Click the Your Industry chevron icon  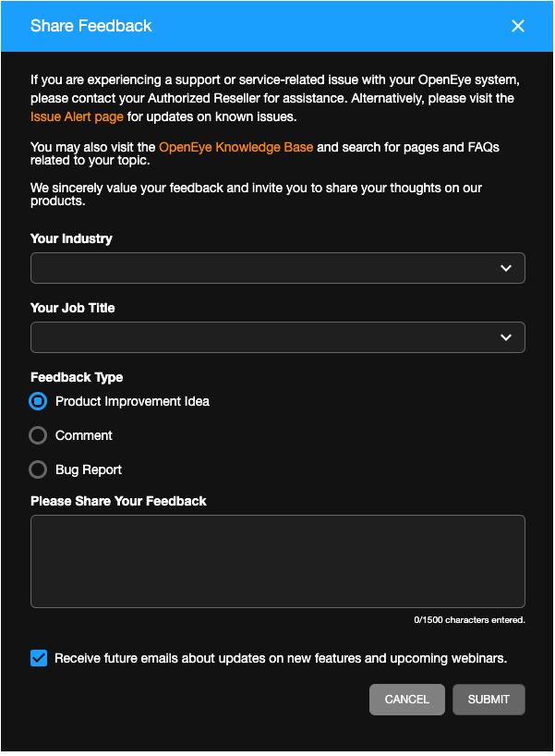click(506, 268)
